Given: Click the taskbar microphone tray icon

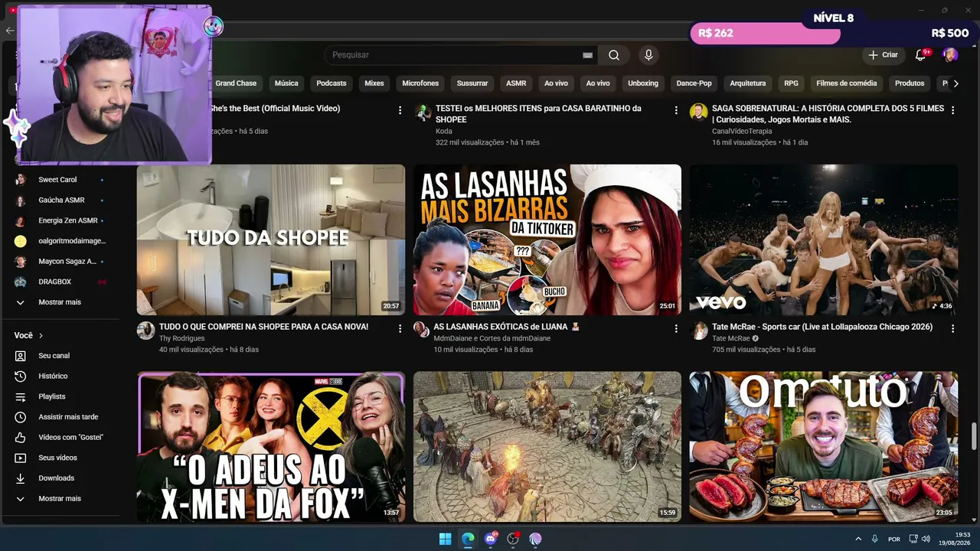Looking at the screenshot, I should coord(874,539).
